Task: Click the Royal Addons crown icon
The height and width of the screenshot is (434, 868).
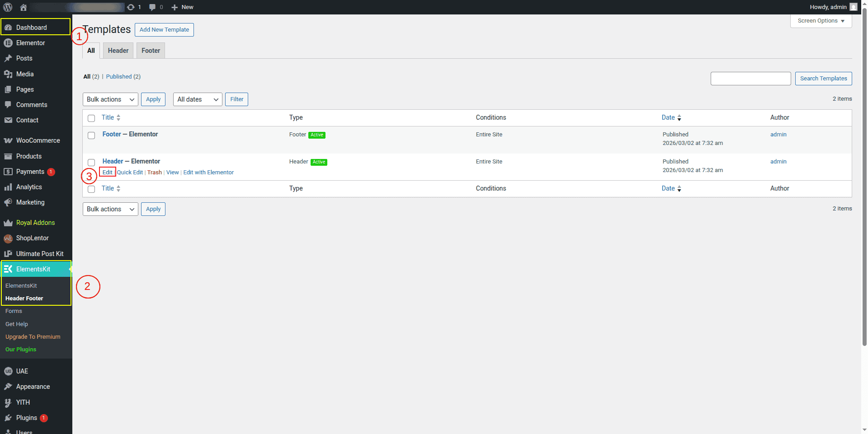Action: tap(8, 223)
